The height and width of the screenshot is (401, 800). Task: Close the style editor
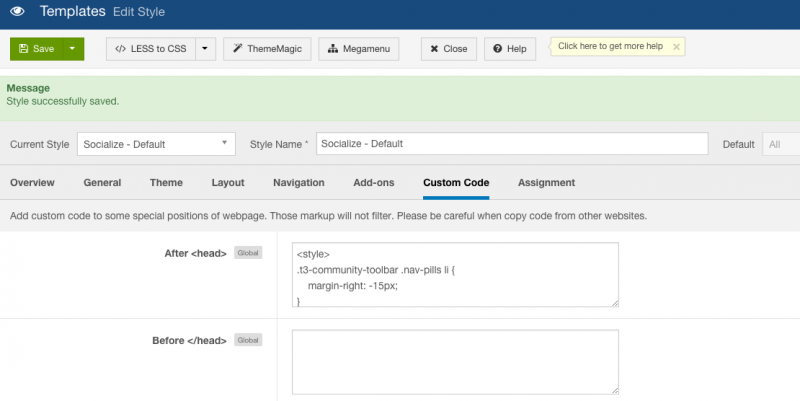[449, 49]
